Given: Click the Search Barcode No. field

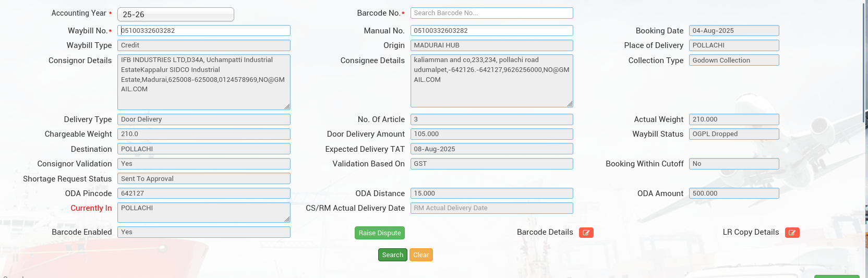Looking at the screenshot, I should (491, 13).
